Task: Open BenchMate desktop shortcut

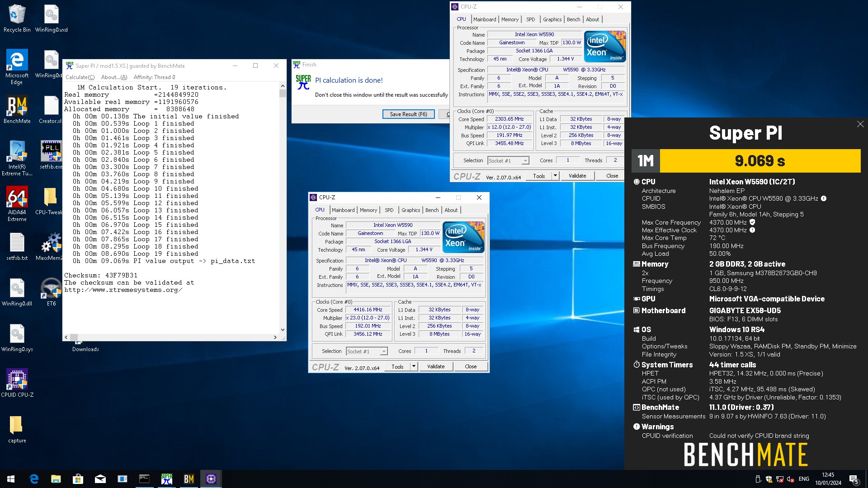Action: pos(17,109)
